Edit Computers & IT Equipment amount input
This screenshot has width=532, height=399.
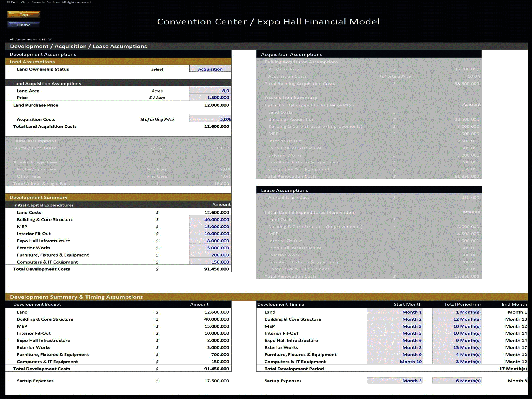[210, 262]
